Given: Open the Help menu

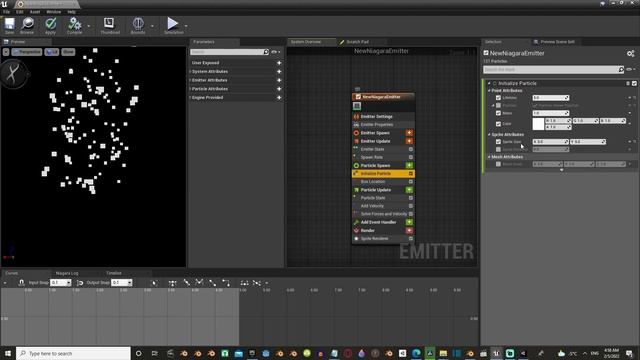Looking at the screenshot, I should [x=71, y=12].
